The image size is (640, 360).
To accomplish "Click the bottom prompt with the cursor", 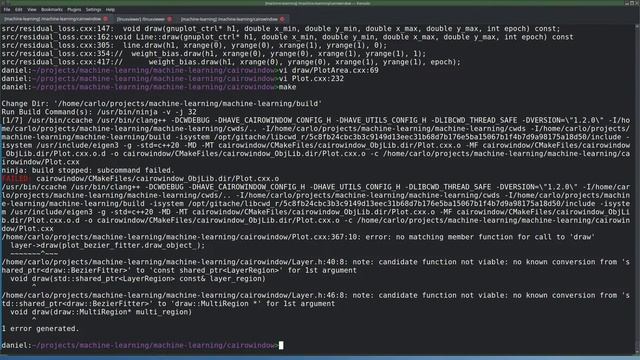I will 142,345.
